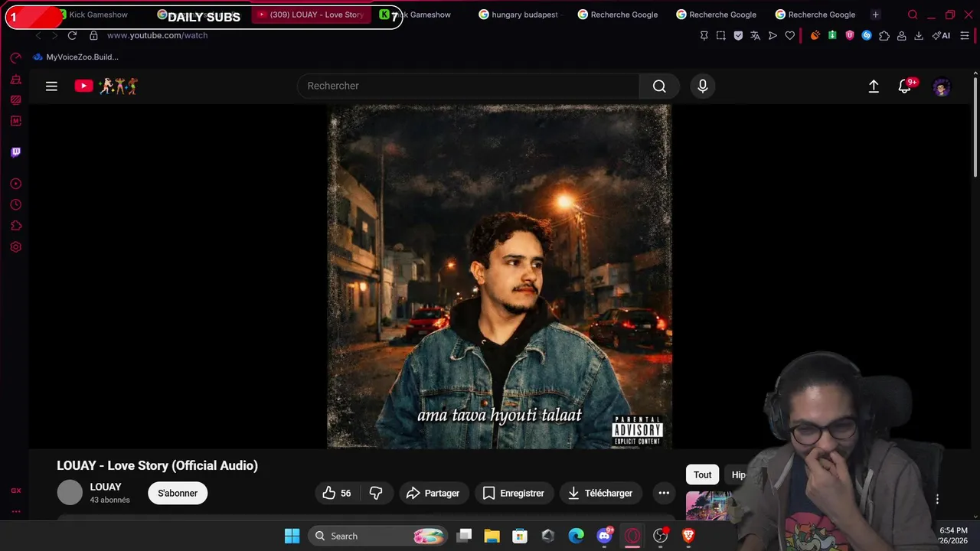Open the Opera AI assistant
The width and height of the screenshot is (980, 551).
941,35
